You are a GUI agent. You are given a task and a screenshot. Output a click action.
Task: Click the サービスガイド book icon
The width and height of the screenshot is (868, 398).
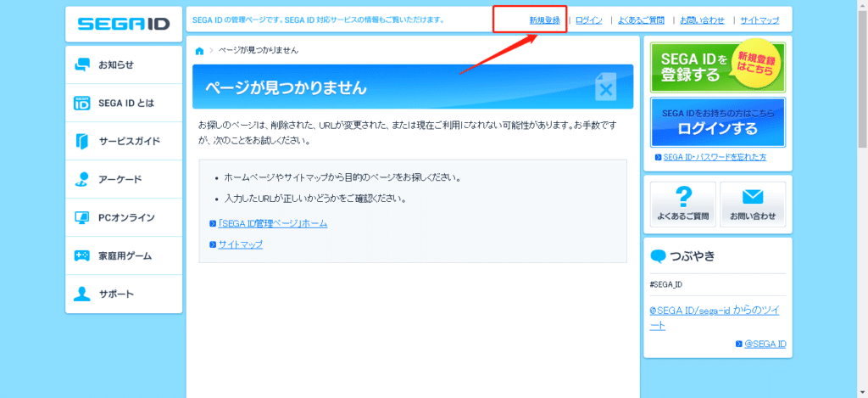(82, 142)
